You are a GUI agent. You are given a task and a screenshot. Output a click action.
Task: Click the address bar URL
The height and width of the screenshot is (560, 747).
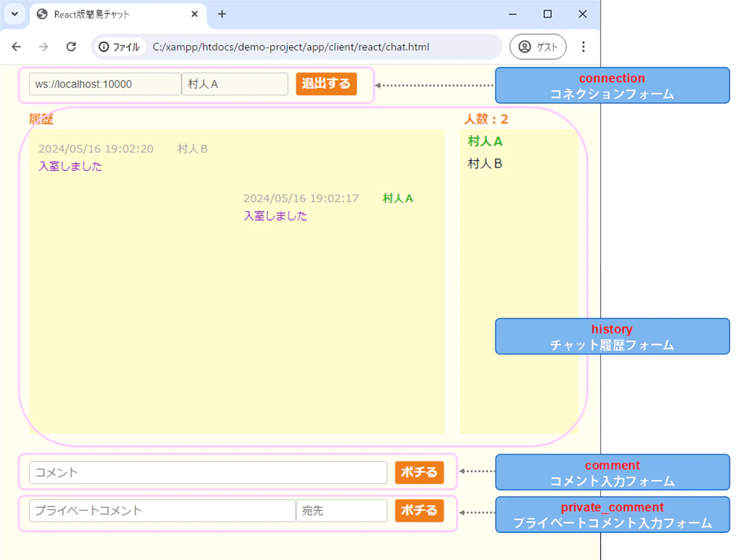pyautogui.click(x=291, y=46)
